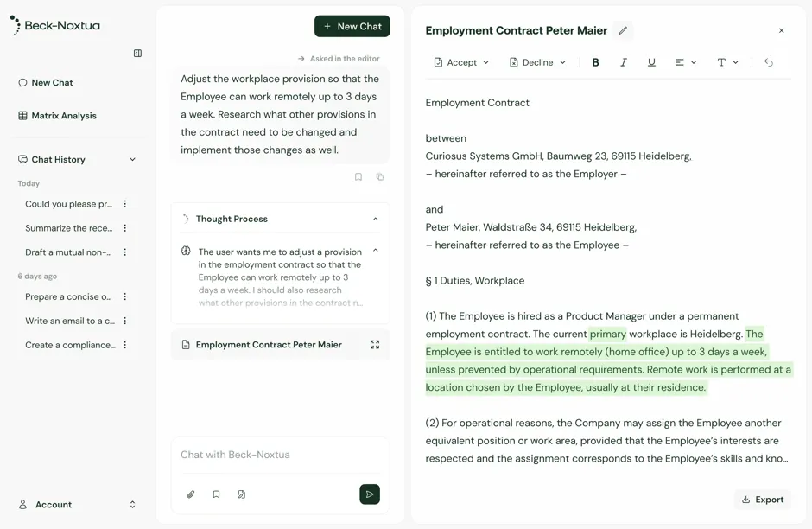812x529 pixels.
Task: Copy the prompt using the copy icon
Action: click(380, 176)
